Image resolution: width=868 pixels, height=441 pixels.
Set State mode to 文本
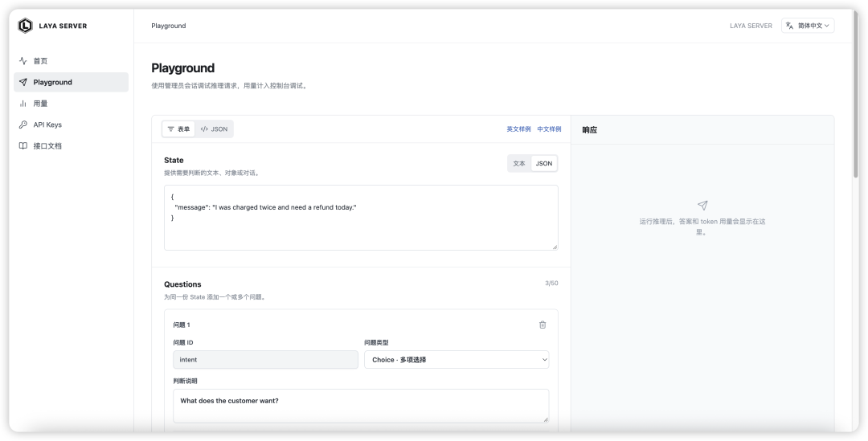(519, 163)
